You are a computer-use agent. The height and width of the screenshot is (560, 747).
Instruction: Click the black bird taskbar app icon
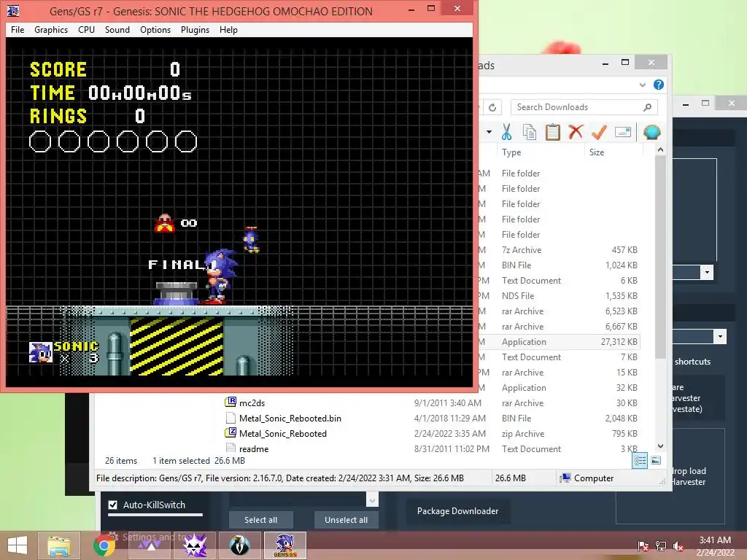click(239, 545)
